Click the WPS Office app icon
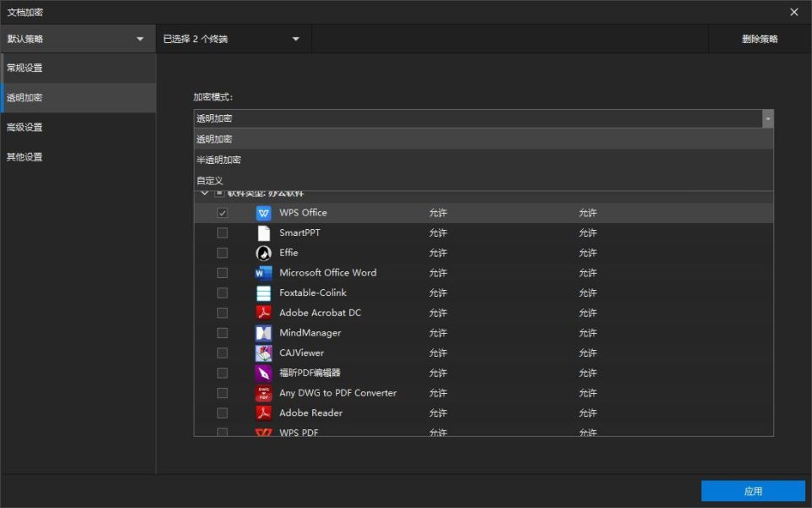 264,213
